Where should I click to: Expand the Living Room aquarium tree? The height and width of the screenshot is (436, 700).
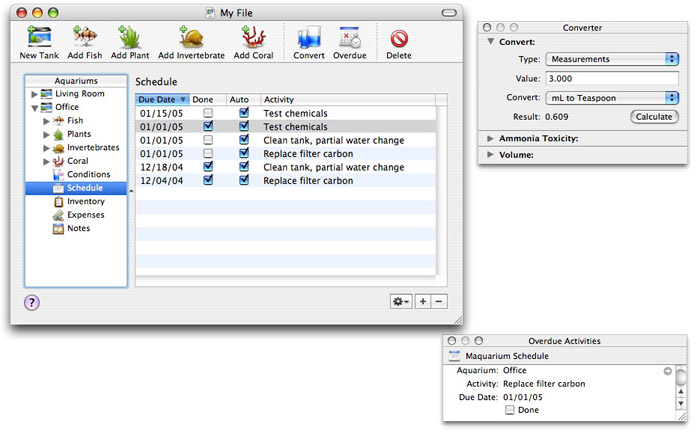pos(36,94)
